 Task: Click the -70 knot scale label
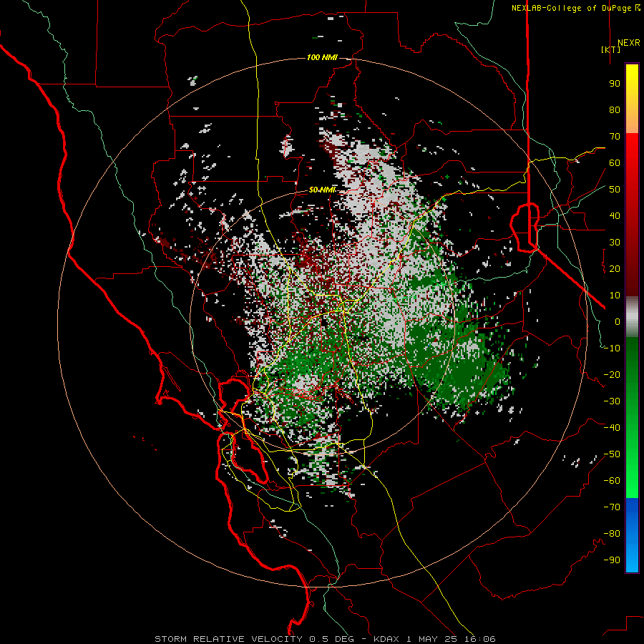pyautogui.click(x=612, y=507)
